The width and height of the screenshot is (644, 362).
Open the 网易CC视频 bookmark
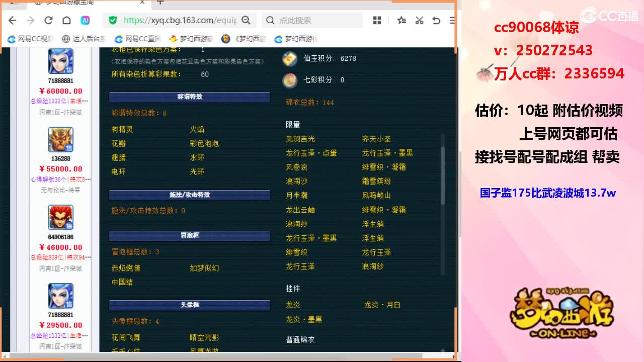coord(30,39)
